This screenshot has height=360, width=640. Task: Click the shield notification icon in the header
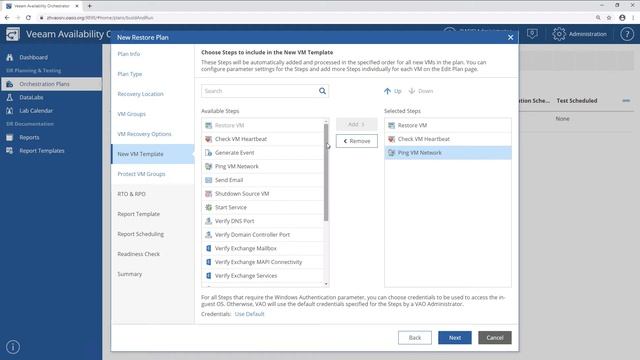tap(532, 34)
